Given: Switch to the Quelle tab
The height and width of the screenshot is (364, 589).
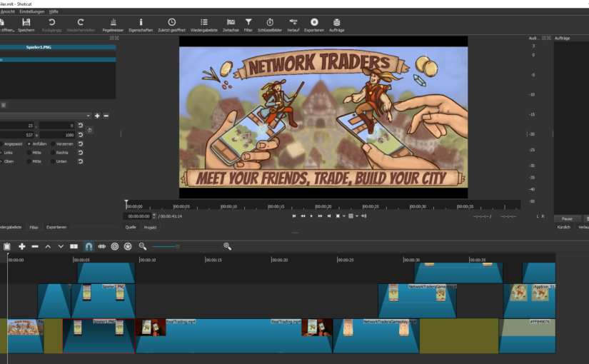Looking at the screenshot, I should tap(131, 227).
